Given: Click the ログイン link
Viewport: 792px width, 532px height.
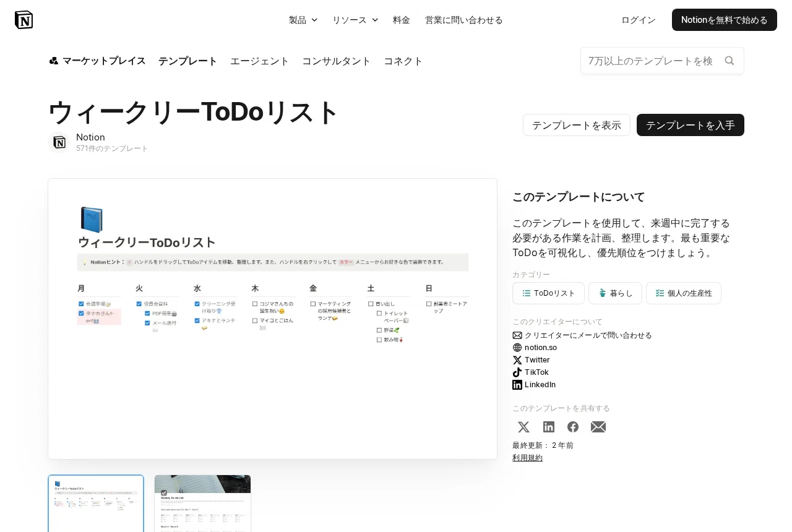Looking at the screenshot, I should click(x=639, y=20).
